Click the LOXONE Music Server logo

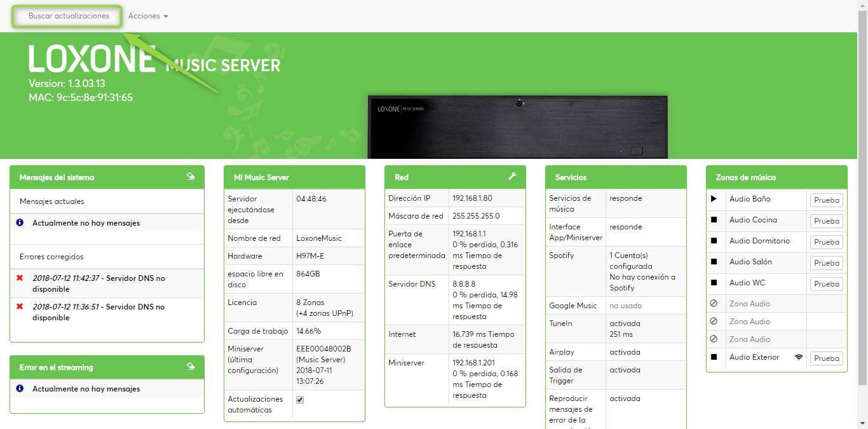154,60
